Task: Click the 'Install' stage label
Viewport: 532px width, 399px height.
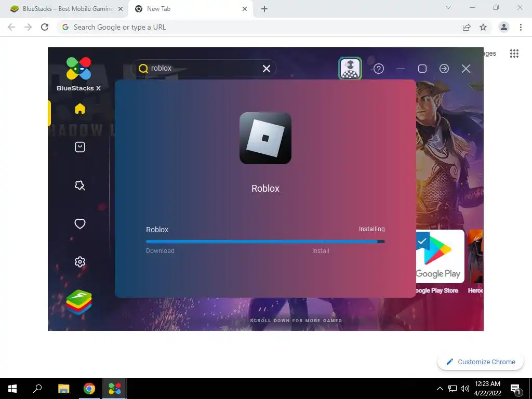Action: (x=321, y=251)
